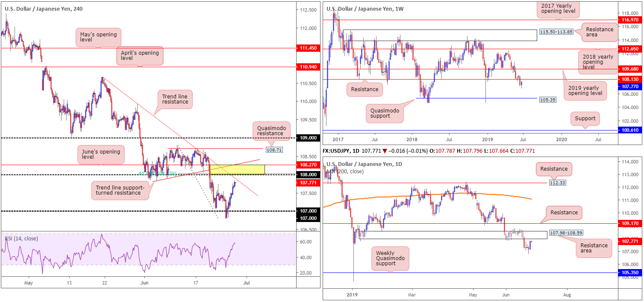The image size is (644, 302).
Task: Click the red 108.270 price label
Action: pyautogui.click(x=308, y=164)
